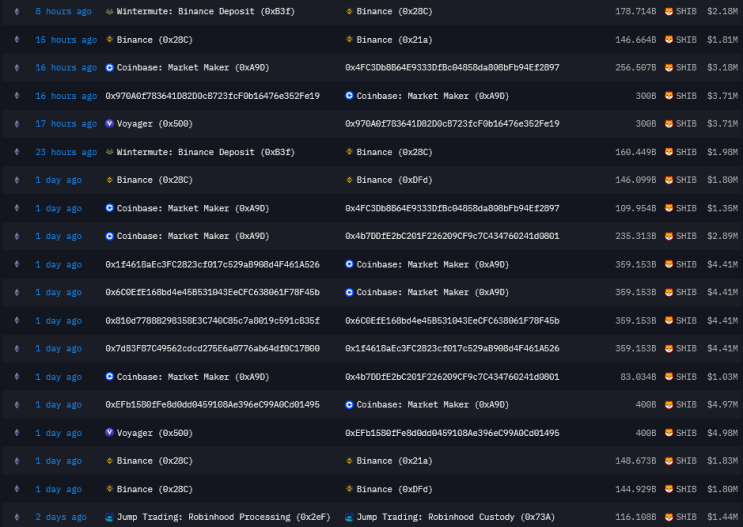
Task: Open recipient Binance (0x28C) in the 23 hours ago row
Action: tap(394, 152)
